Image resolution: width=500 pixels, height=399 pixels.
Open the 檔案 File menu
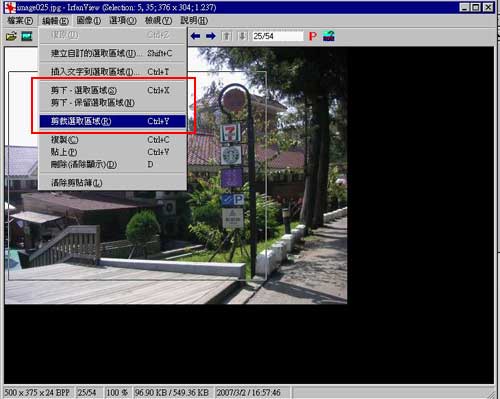pos(20,21)
